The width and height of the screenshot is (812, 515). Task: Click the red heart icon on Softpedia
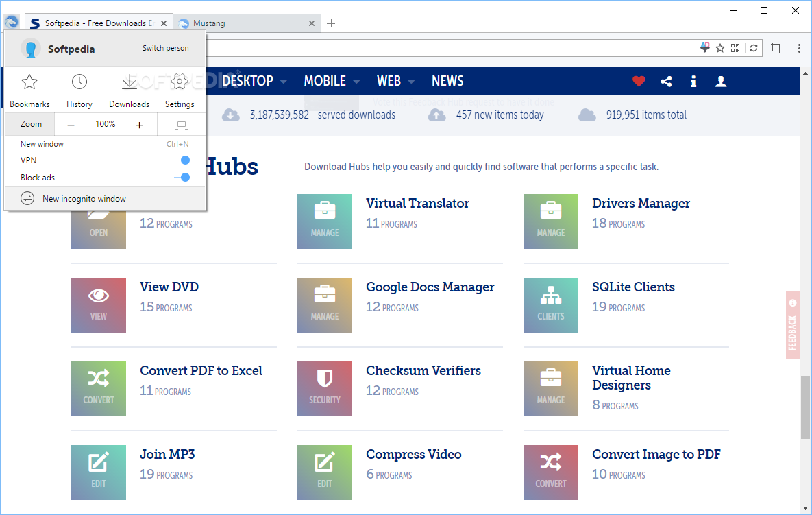pyautogui.click(x=639, y=82)
